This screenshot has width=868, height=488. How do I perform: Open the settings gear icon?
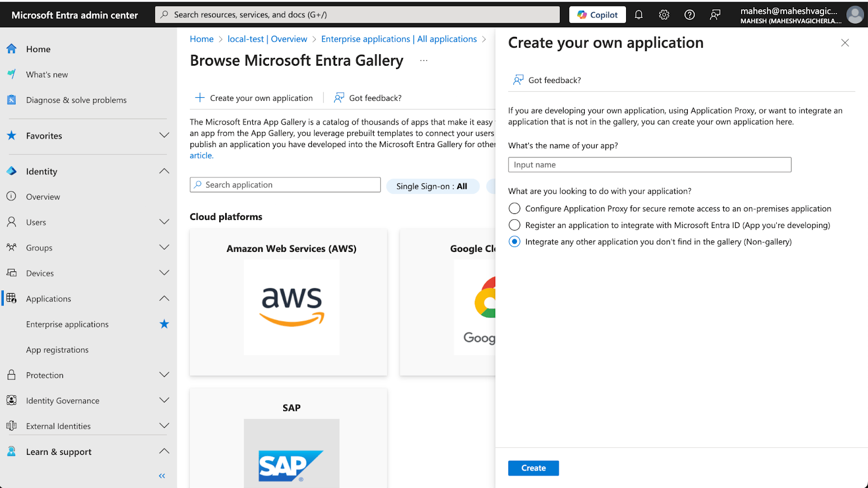[x=664, y=15]
